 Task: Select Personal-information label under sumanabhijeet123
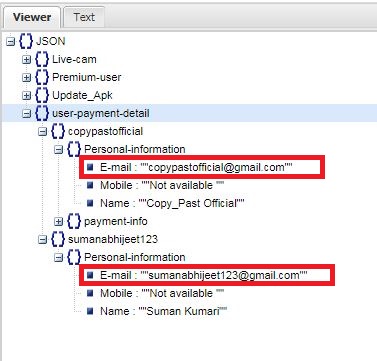(135, 257)
